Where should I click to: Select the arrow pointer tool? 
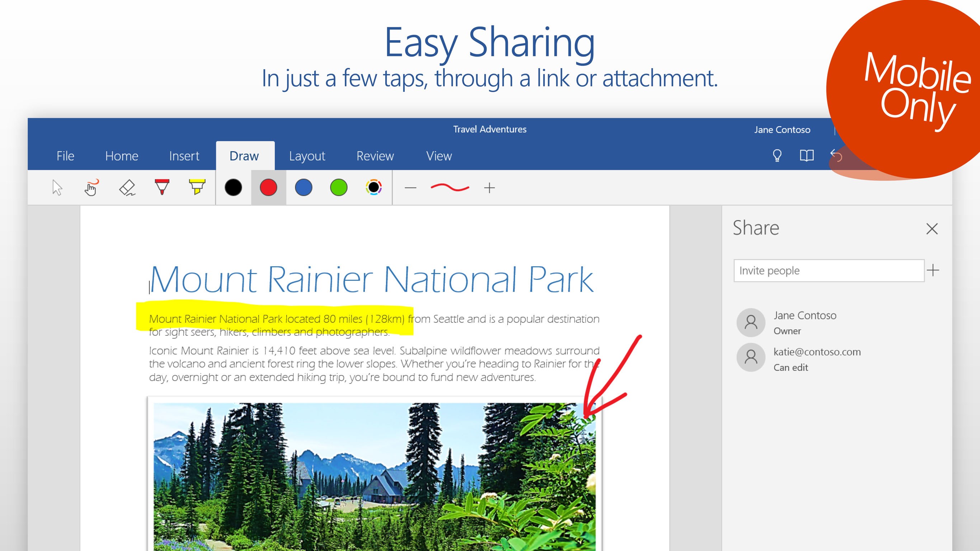tap(57, 188)
